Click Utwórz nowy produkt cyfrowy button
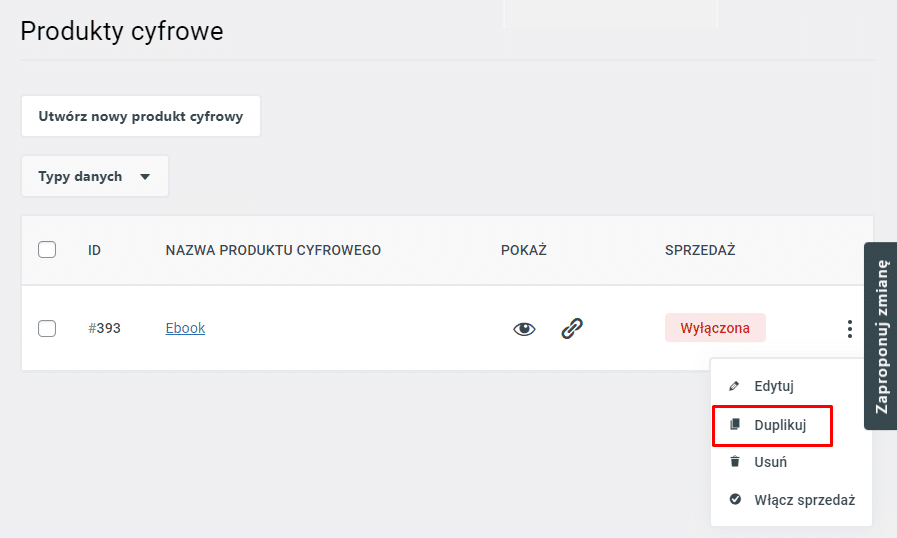897x538 pixels. (x=141, y=116)
